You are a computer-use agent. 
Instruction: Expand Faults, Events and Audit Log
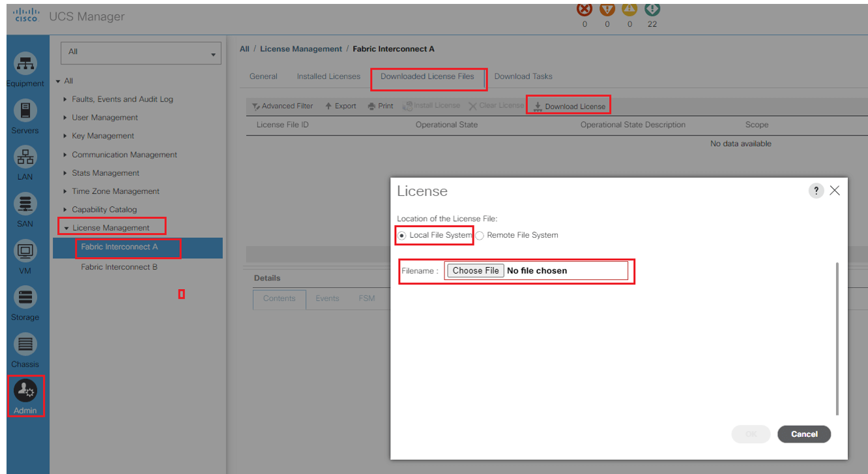pyautogui.click(x=65, y=100)
